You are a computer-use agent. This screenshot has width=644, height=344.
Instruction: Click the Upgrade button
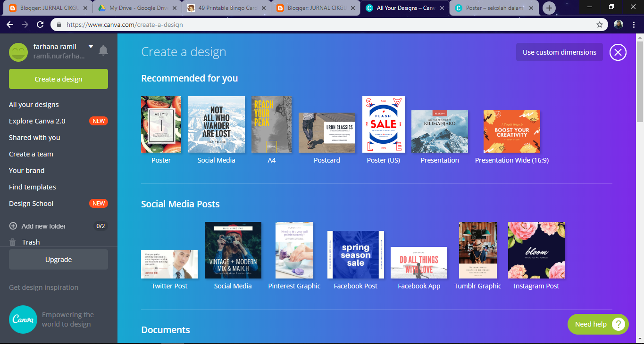pyautogui.click(x=59, y=260)
